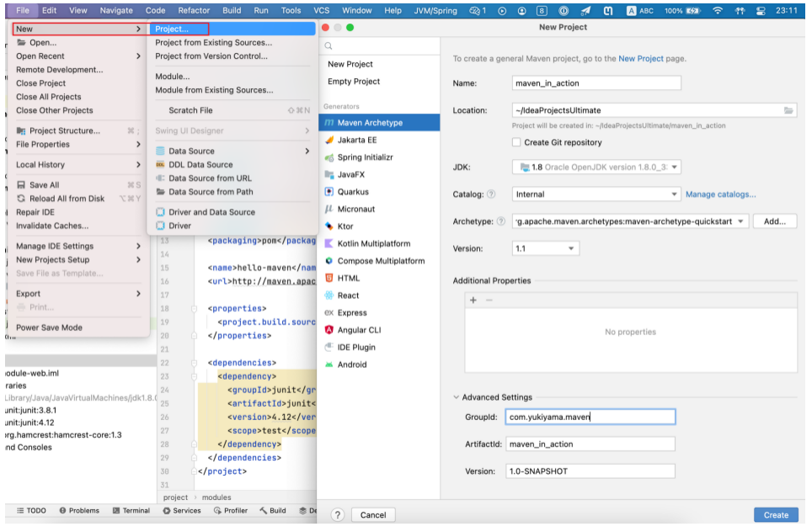Click the Cancel button
Viewport: 812px width, 532px height.
[373, 515]
